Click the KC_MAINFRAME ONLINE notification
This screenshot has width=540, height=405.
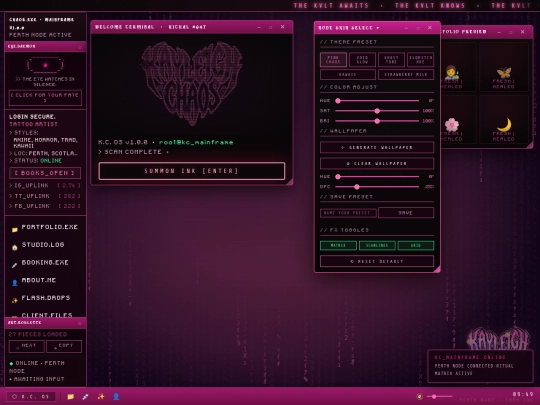(480, 366)
